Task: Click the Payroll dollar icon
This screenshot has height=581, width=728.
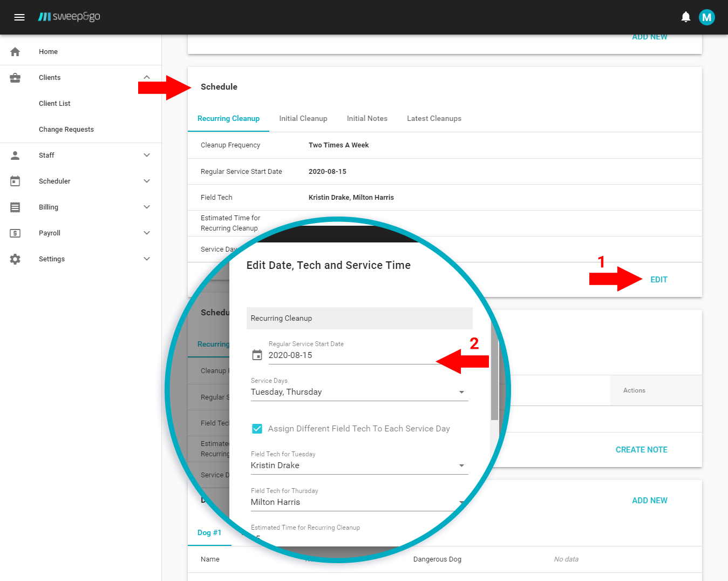Action: point(15,233)
